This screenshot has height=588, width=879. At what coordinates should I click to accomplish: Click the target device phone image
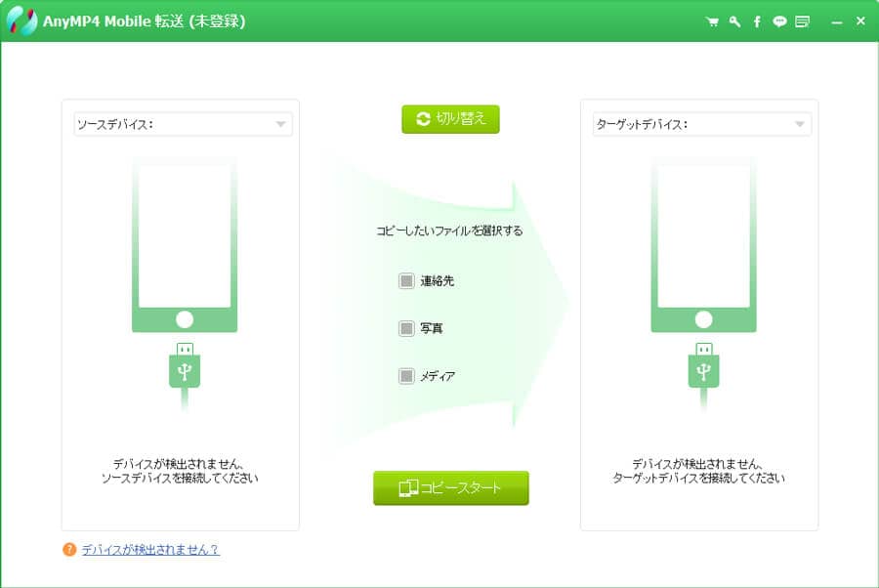(703, 245)
